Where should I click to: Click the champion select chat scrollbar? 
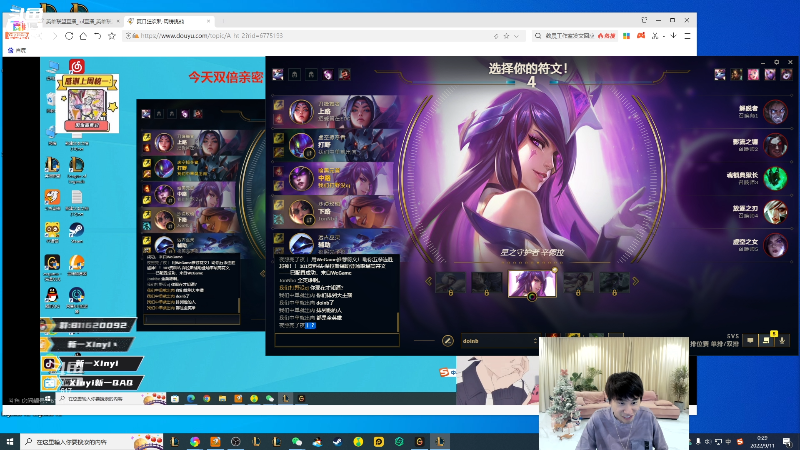397,322
